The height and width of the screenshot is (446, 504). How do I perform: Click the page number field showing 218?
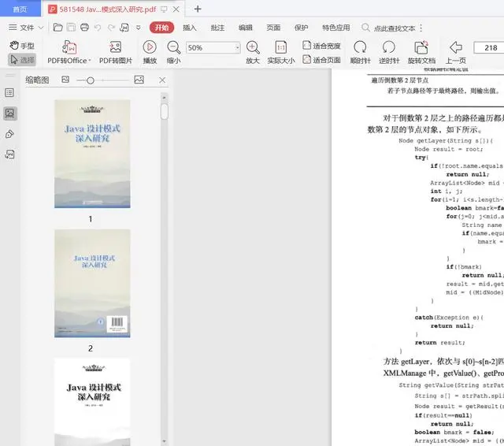click(x=489, y=48)
